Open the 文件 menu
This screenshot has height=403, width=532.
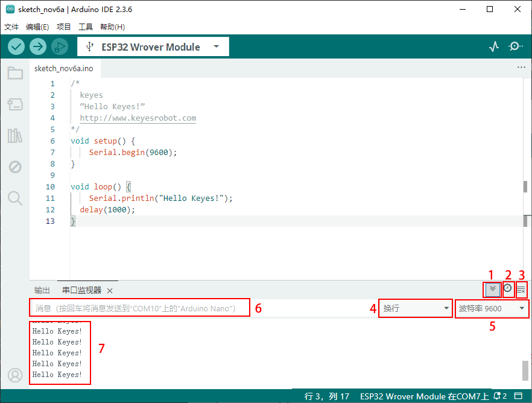[x=11, y=27]
